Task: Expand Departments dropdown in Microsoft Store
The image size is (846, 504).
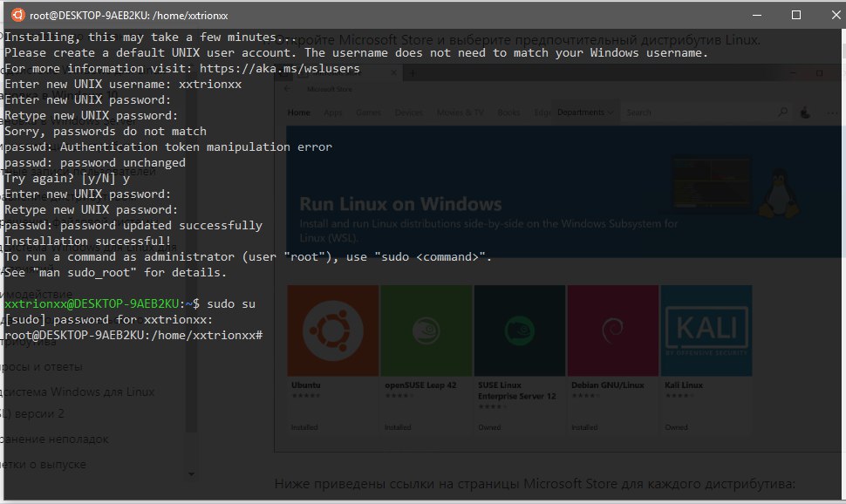Action: pos(585,112)
